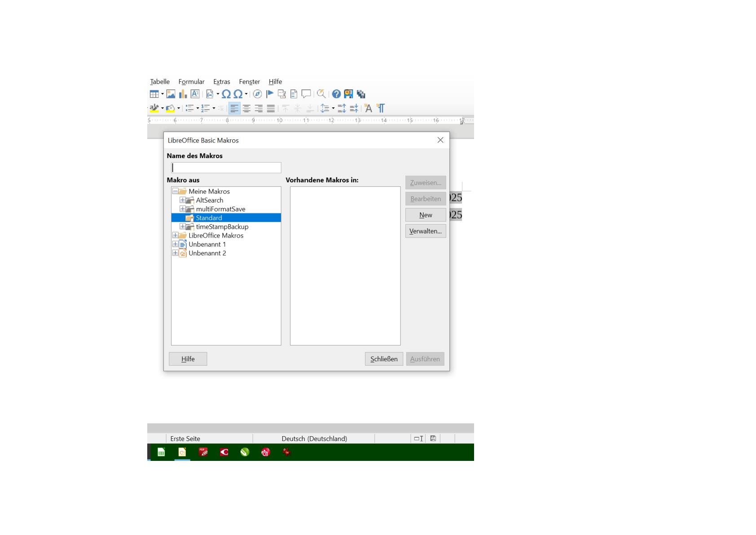Click the document save status icon
Viewport: 756px width, 535px height.
(433, 438)
